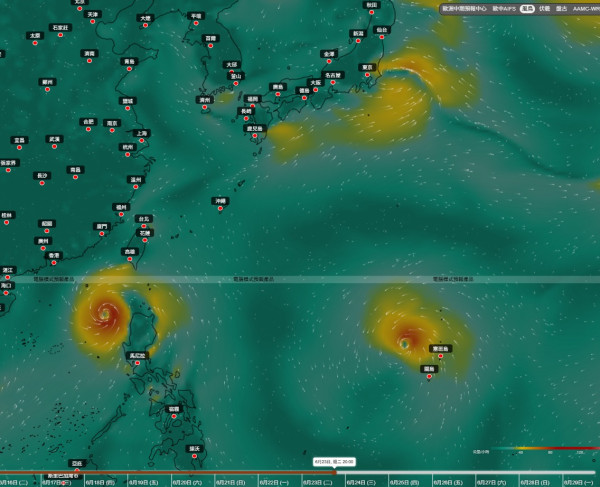The width and height of the screenshot is (600, 487).
Task: Jump timeline to 6月26日 (五)
Action: [448, 482]
